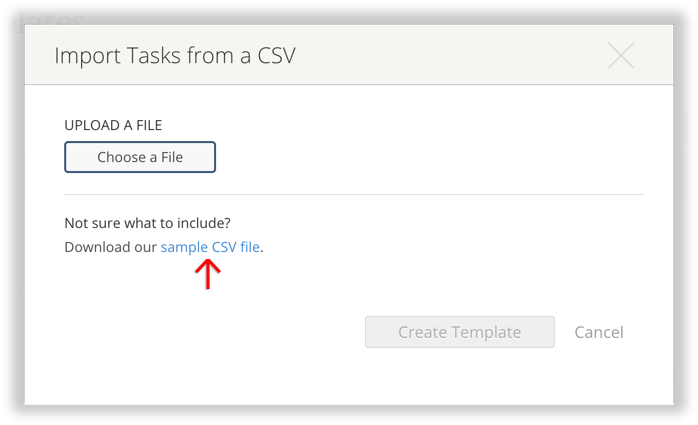Viewport: 698px width, 425px height.
Task: Cancel the CSV import dialog
Action: point(599,332)
